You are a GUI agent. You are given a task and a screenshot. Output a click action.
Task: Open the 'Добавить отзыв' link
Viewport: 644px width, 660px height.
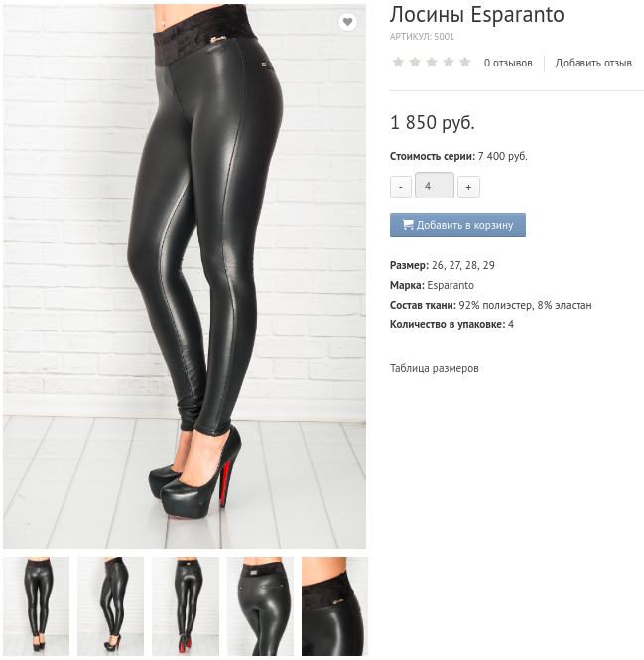pos(593,63)
